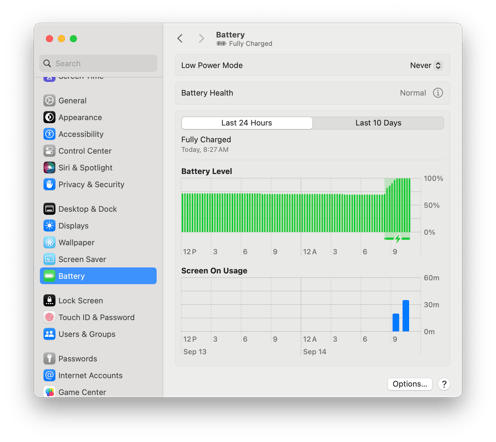Screen dimensions: 496x442
Task: Select Internet Accounts in sidebar
Action: tap(98, 375)
